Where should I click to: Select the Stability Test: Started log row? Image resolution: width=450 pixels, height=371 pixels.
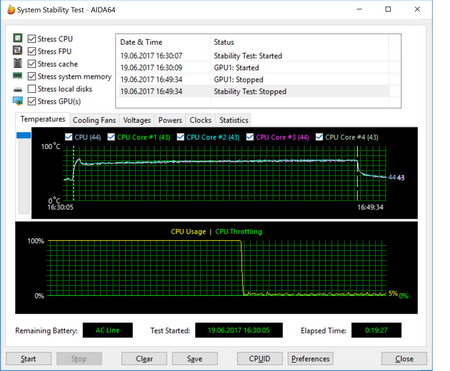[254, 56]
